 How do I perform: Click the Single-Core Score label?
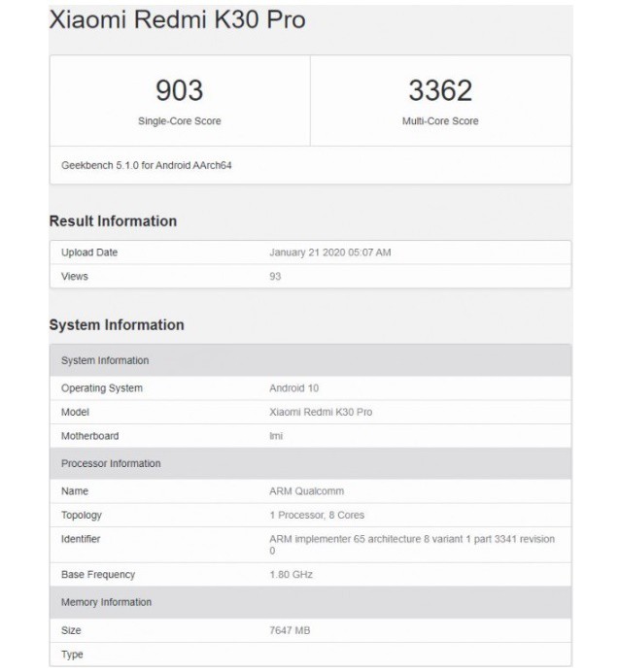point(180,121)
